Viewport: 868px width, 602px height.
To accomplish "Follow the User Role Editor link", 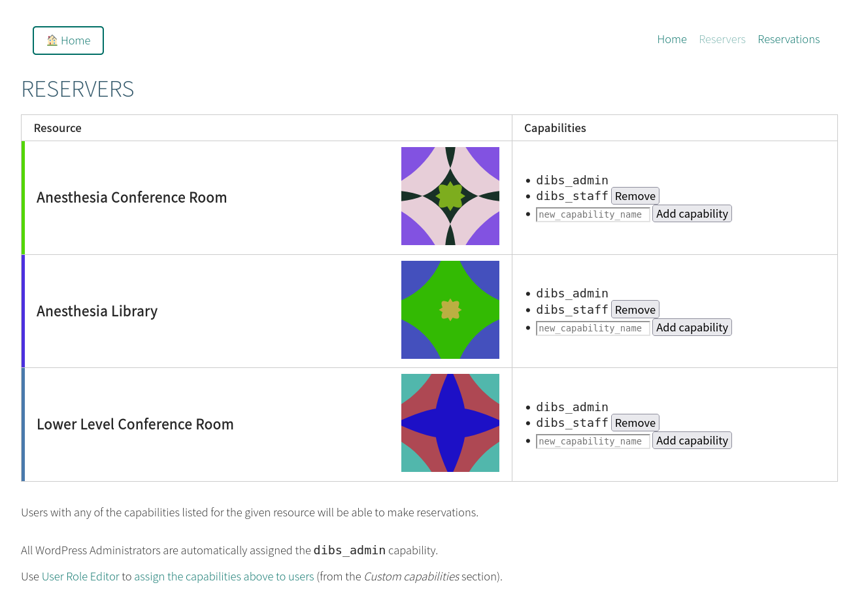I will coord(80,577).
